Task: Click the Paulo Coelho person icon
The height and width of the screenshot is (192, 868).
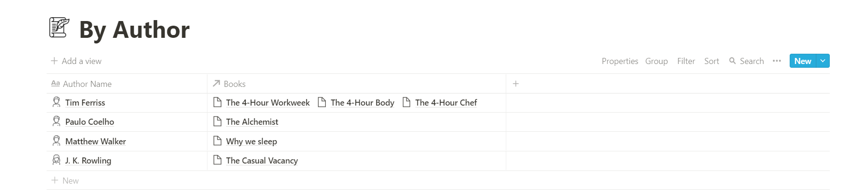Action: [x=56, y=121]
